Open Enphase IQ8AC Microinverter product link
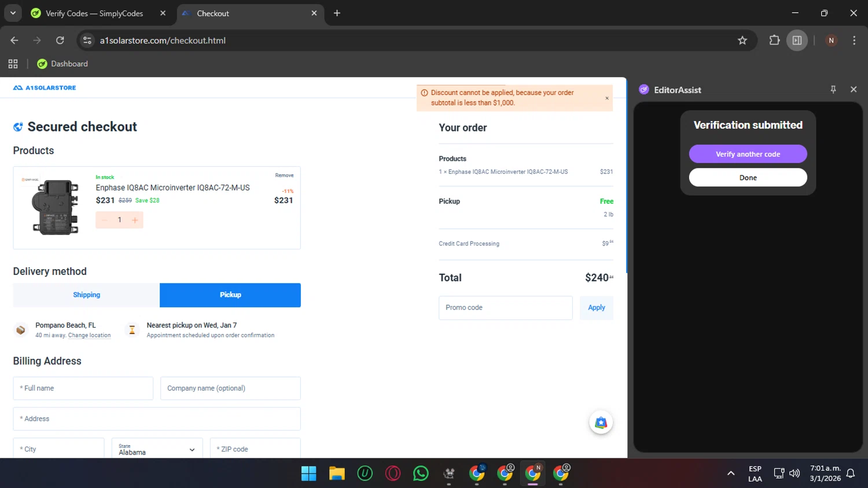The image size is (868, 488). point(172,188)
